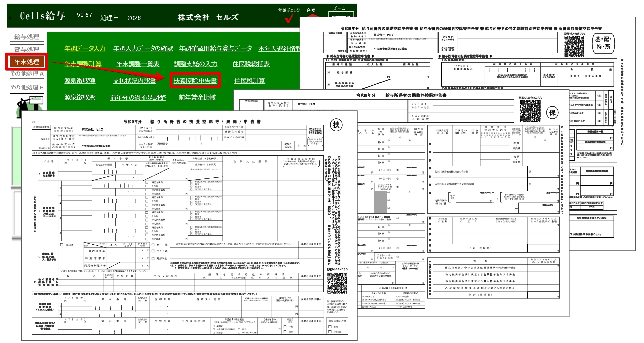
Task: Open the 調整支給の入力 link
Action: [196, 64]
